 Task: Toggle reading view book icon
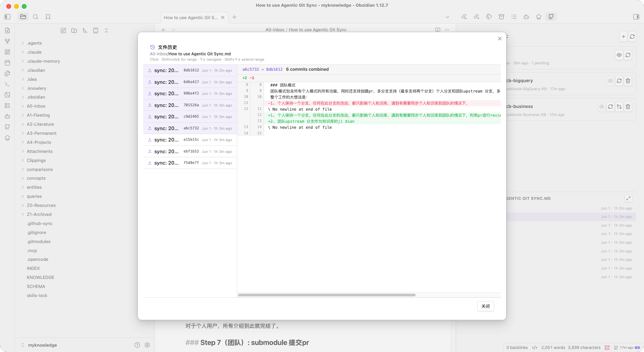[438, 30]
